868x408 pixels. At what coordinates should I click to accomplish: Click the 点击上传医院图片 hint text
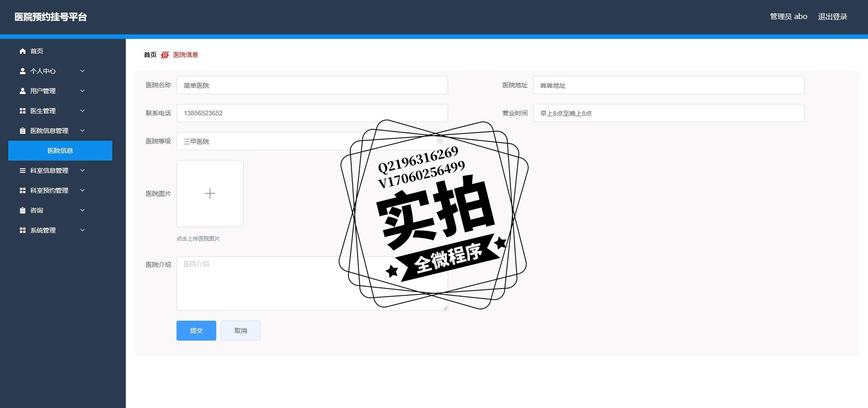[198, 239]
